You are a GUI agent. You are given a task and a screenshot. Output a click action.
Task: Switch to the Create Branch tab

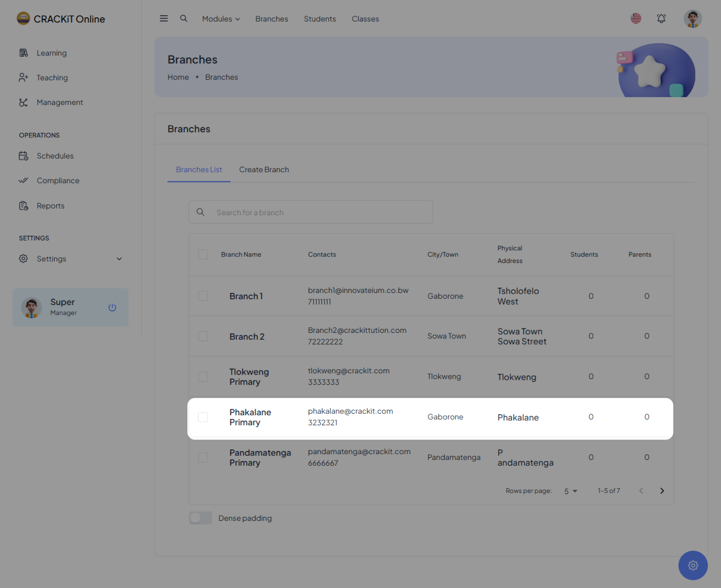tap(264, 170)
